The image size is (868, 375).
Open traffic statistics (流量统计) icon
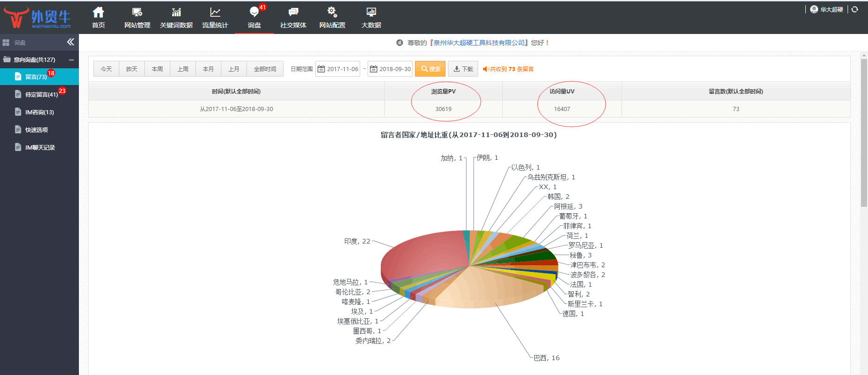(215, 13)
